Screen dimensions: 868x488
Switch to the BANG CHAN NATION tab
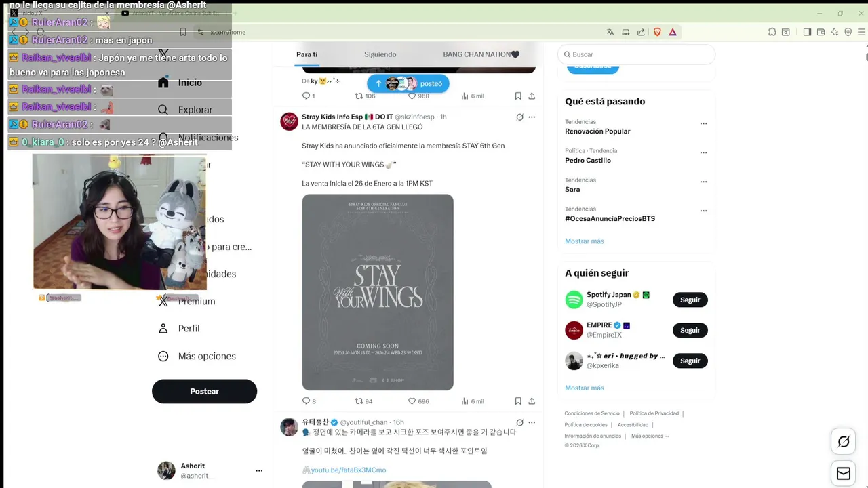click(481, 54)
